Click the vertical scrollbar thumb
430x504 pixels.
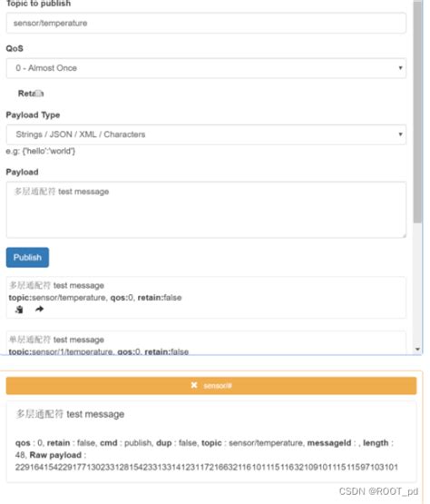(417, 112)
